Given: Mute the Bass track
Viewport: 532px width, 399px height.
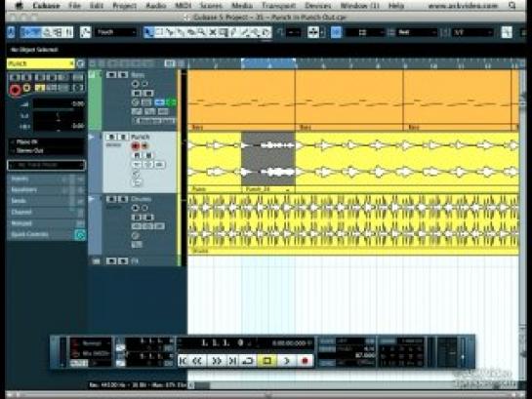Looking at the screenshot, I should 111,74.
